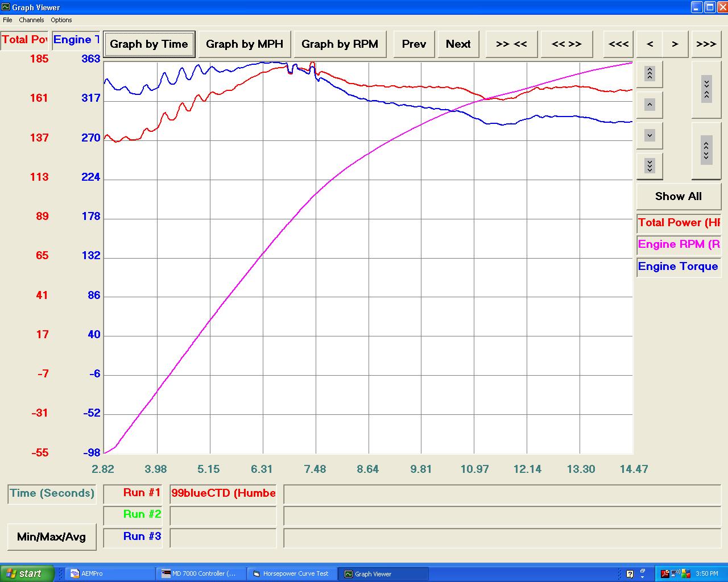Screen dimensions: 728x582
Task: Click the 14.47 time axis value
Action: (x=634, y=469)
